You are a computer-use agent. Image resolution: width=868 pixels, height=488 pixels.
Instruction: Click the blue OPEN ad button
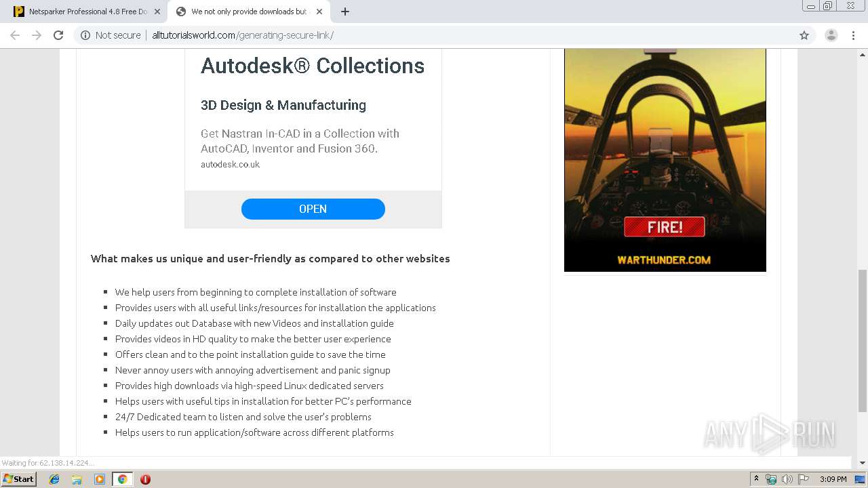[x=313, y=209]
